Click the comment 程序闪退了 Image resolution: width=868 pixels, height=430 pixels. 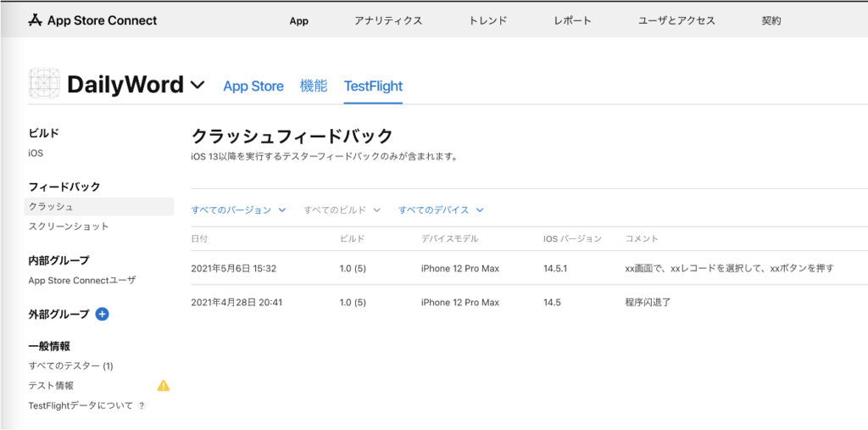pos(648,303)
